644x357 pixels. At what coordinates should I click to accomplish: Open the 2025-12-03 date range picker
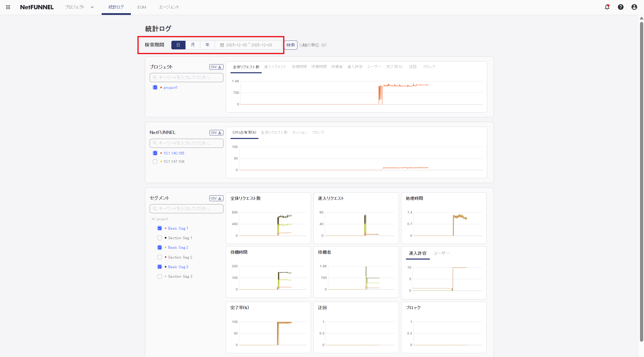(x=249, y=45)
